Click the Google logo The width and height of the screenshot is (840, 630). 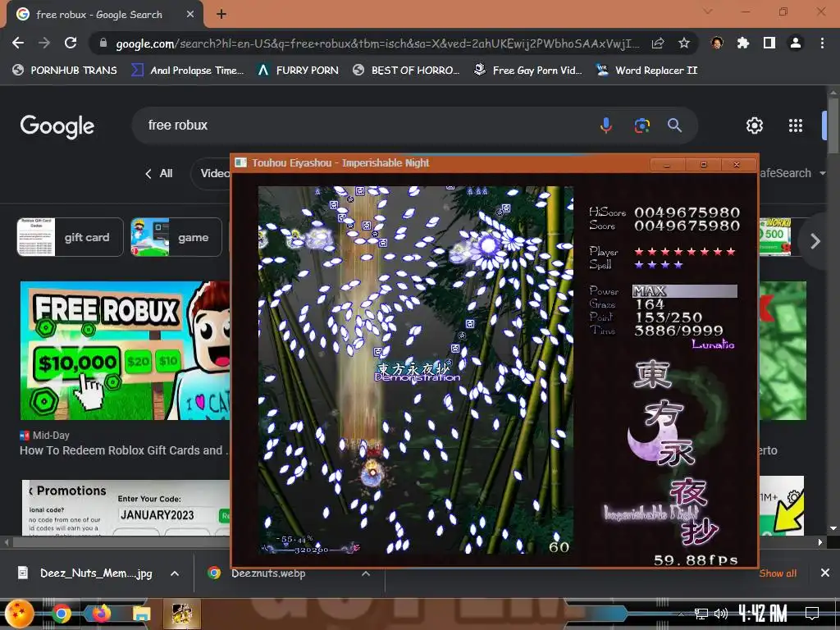(57, 126)
